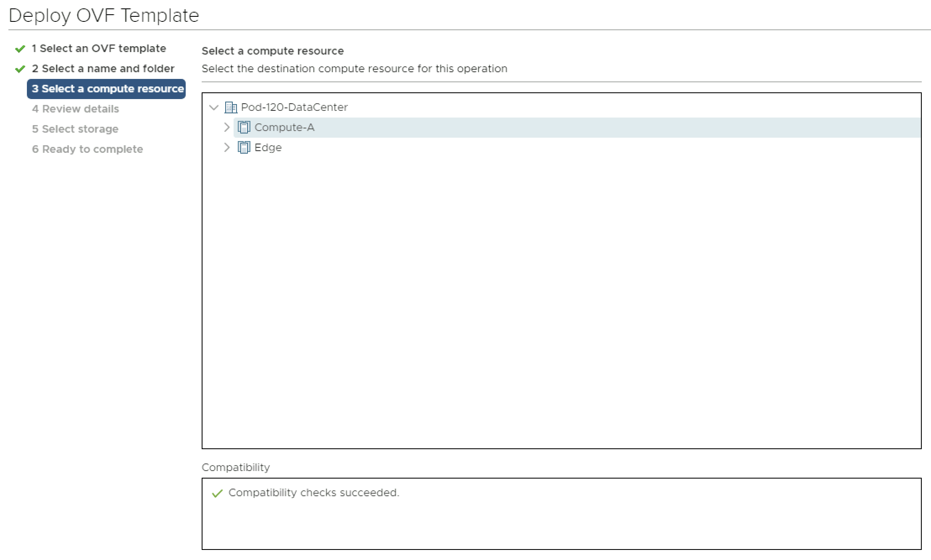Expand the Compute-A cluster node

[227, 127]
